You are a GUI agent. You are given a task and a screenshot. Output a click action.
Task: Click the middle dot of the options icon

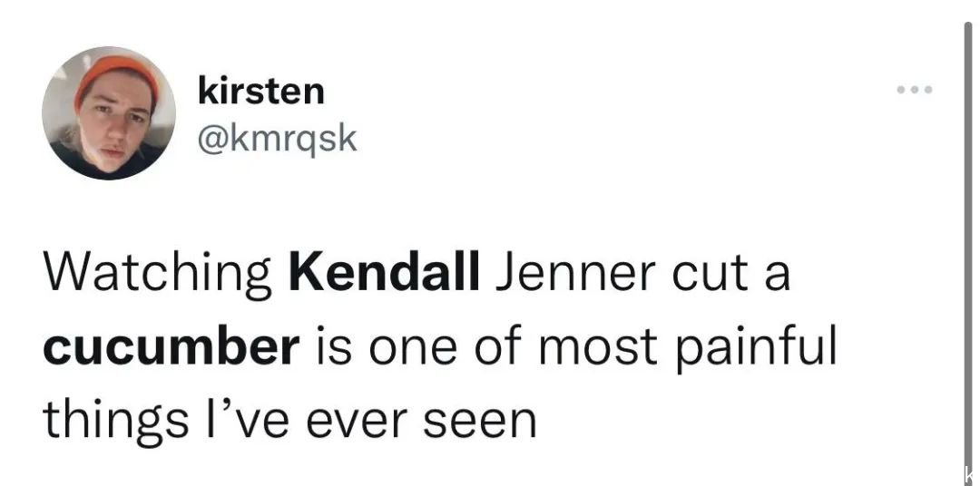915,90
